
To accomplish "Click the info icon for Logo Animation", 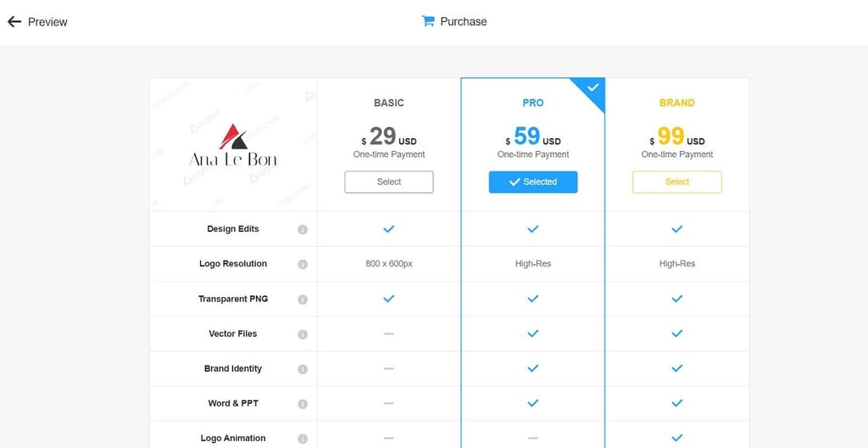I will point(303,440).
